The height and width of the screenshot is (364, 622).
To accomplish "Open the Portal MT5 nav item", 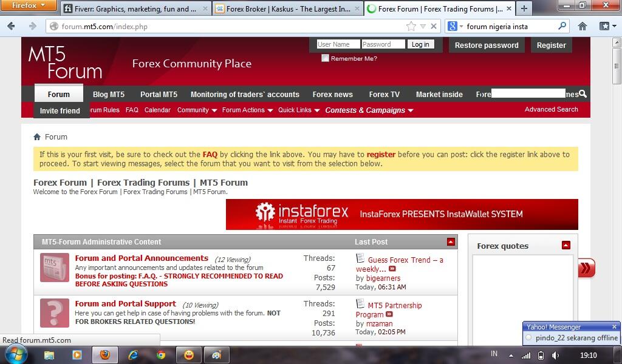I will tap(159, 94).
